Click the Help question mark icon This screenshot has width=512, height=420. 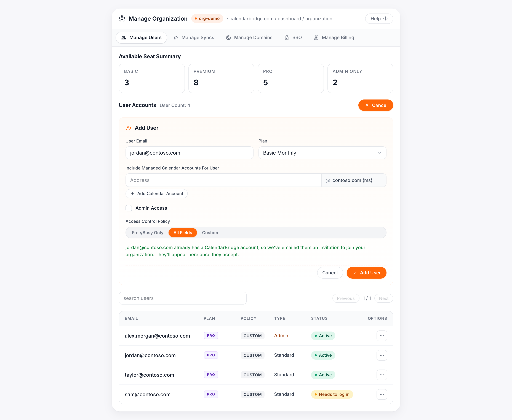(x=385, y=19)
